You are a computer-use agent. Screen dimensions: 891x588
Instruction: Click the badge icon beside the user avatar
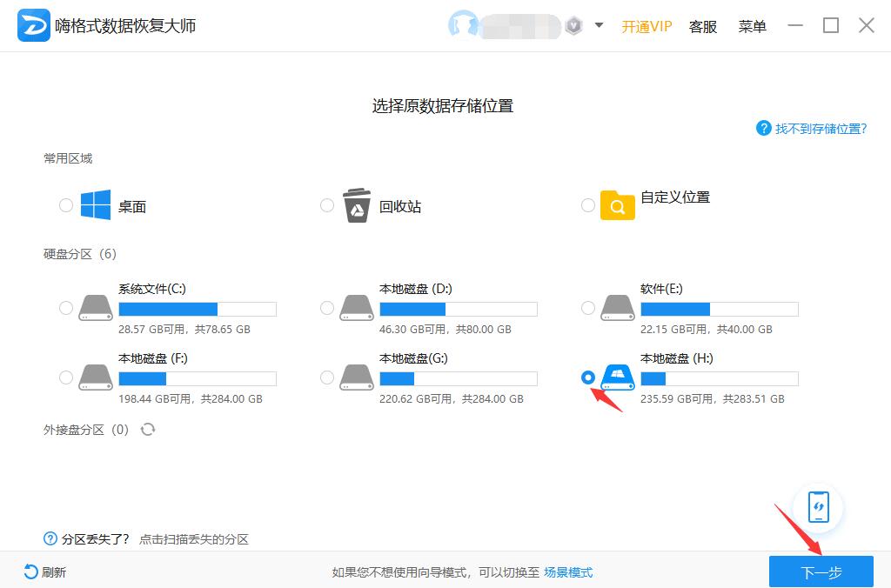coord(573,25)
